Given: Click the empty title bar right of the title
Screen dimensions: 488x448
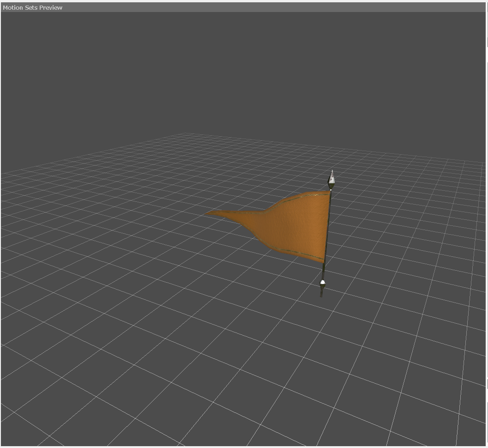Looking at the screenshot, I should point(277,7).
